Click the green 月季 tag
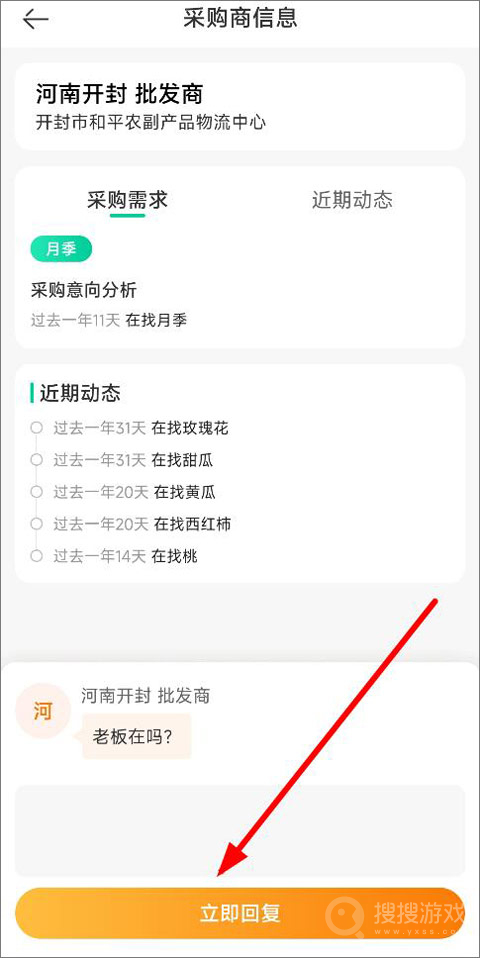The width and height of the screenshot is (480, 958). 61,249
